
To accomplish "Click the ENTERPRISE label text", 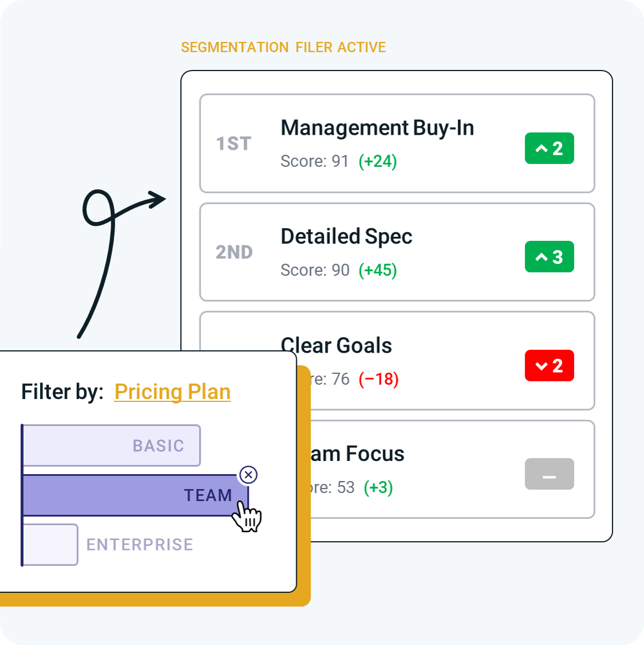I will click(x=140, y=545).
